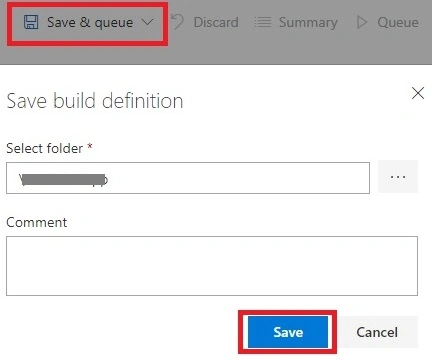This screenshot has height=360, width=432.
Task: Click the blue Save button
Action: tap(288, 332)
